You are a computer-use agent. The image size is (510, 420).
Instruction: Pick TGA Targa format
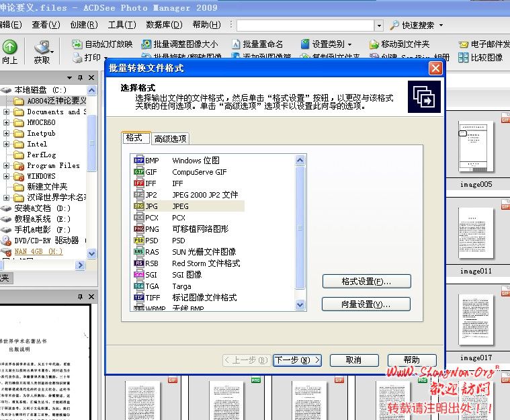(x=188, y=286)
